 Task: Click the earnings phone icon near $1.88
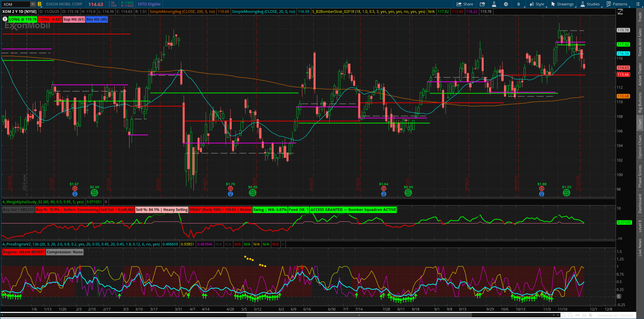coord(542,188)
